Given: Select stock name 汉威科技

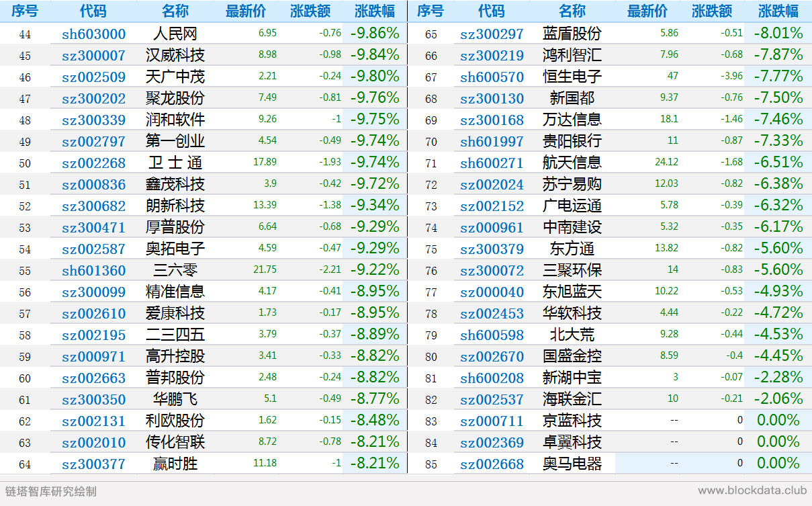Looking at the screenshot, I should pyautogui.click(x=175, y=56).
